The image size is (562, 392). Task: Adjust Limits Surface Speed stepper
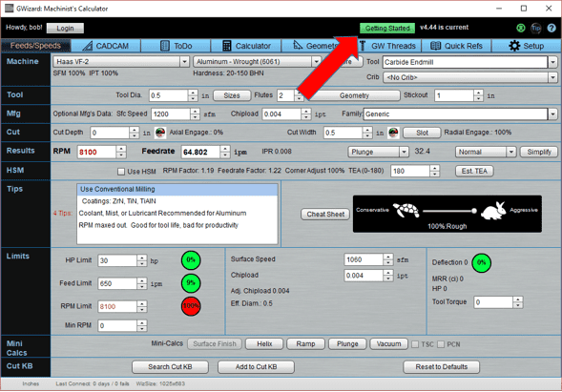pos(387,259)
